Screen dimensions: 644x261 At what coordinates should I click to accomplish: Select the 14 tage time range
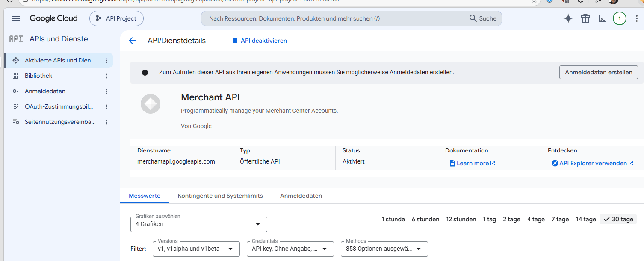(x=586, y=219)
